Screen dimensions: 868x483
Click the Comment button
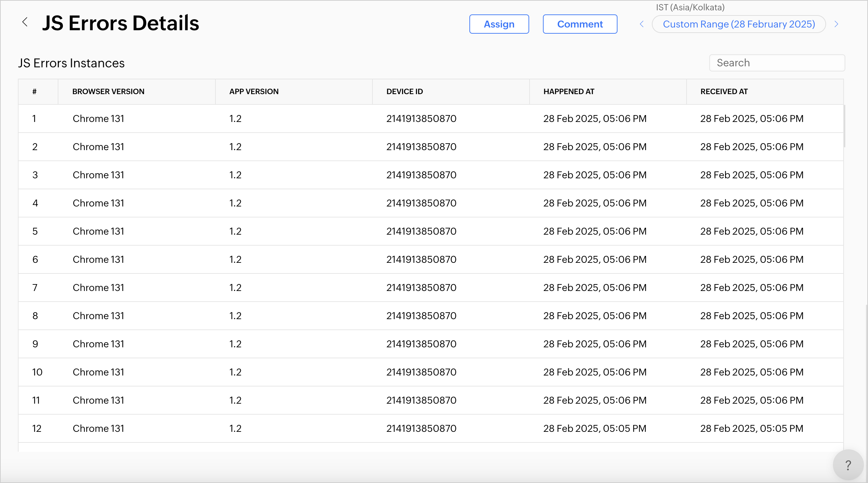(580, 24)
